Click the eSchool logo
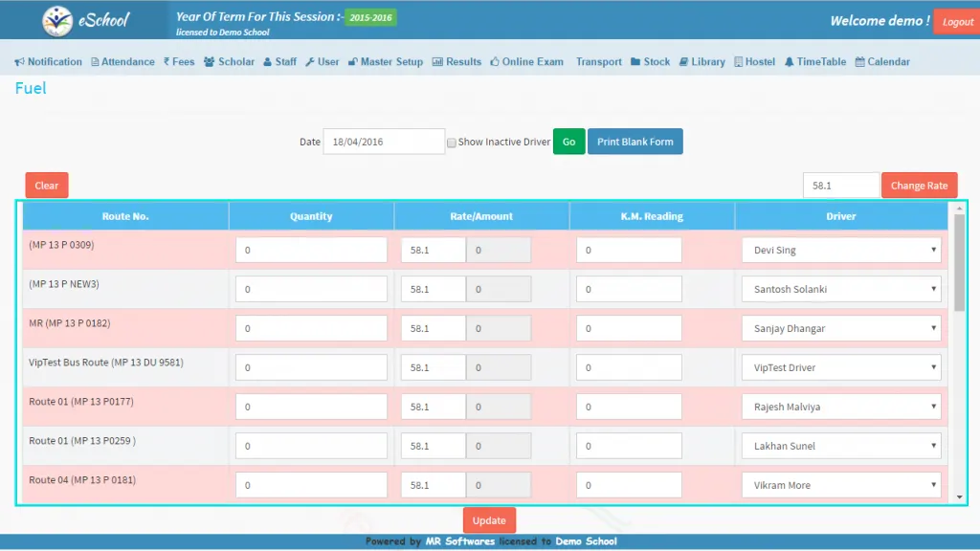This screenshot has height=551, width=980. [85, 20]
